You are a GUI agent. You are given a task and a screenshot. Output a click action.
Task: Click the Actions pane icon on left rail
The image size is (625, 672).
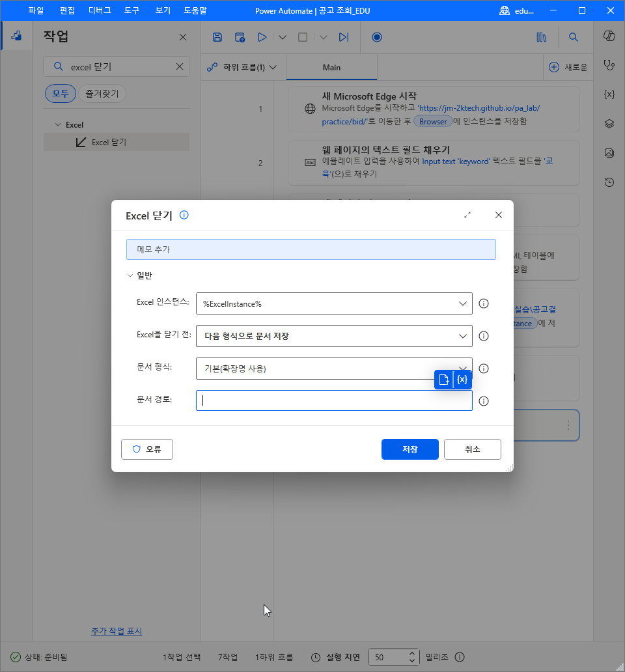(16, 36)
